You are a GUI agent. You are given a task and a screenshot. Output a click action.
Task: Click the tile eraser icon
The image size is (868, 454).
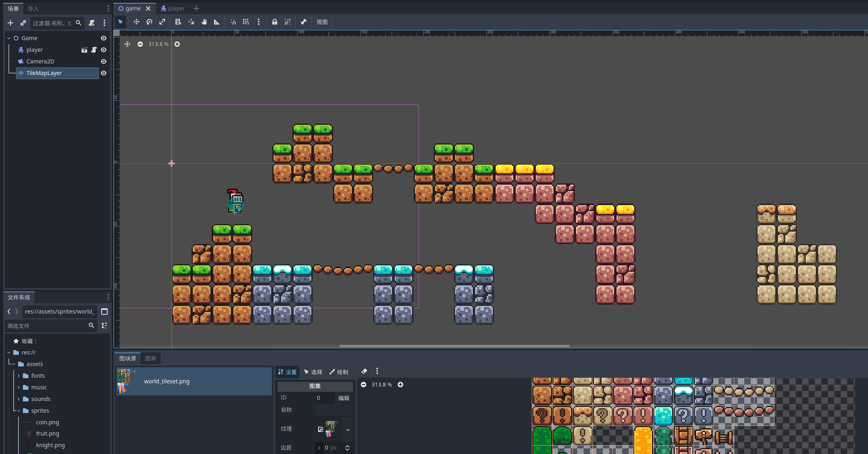click(364, 371)
